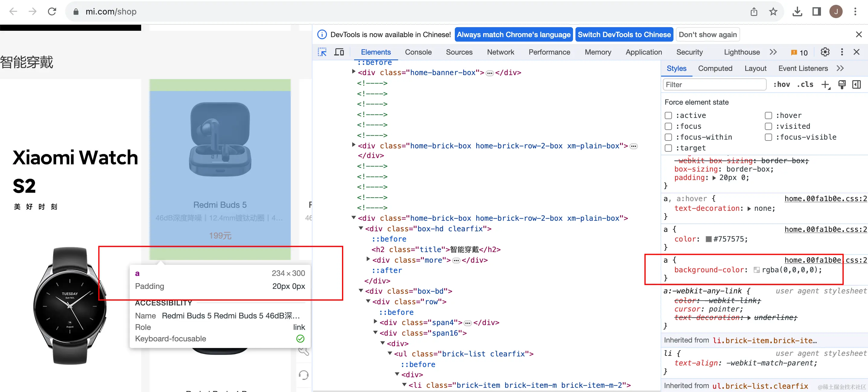Enable the :hover state checkbox

click(x=768, y=115)
